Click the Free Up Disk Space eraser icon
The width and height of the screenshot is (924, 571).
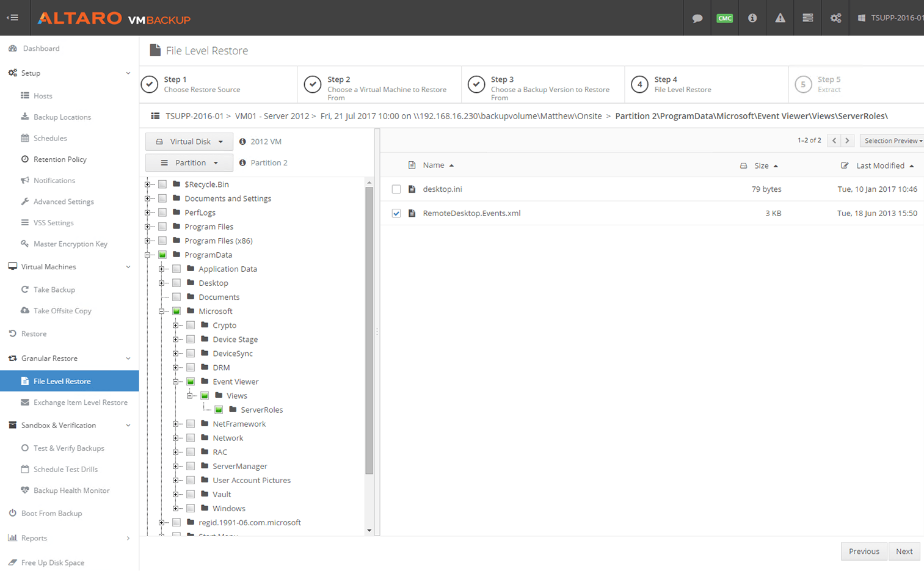[x=13, y=562]
